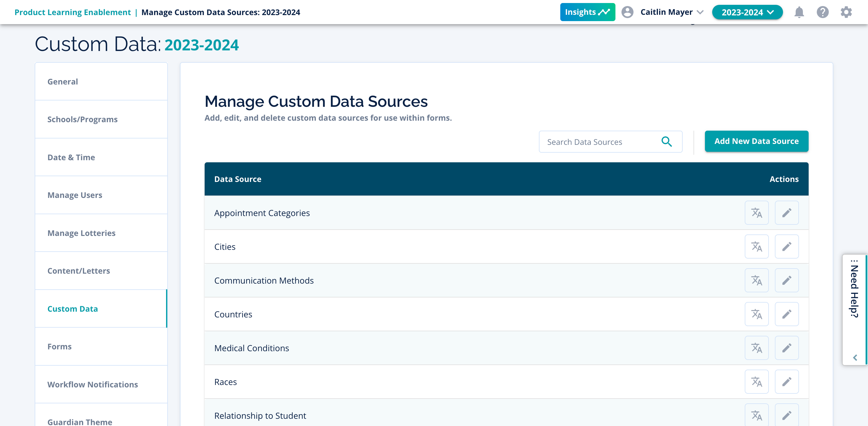The image size is (868, 426).
Task: Open the Forms settings tab
Action: click(x=59, y=346)
